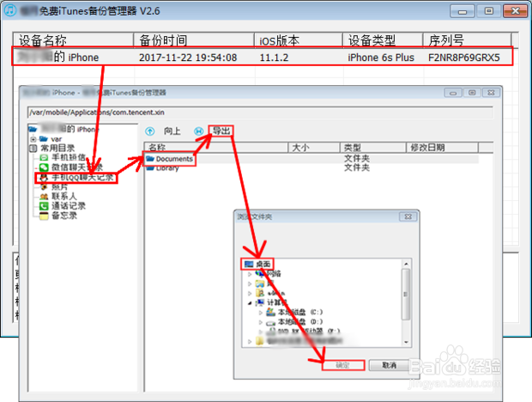Collapse the 计算机 computer node
This screenshot has width=532, height=402.
click(250, 302)
